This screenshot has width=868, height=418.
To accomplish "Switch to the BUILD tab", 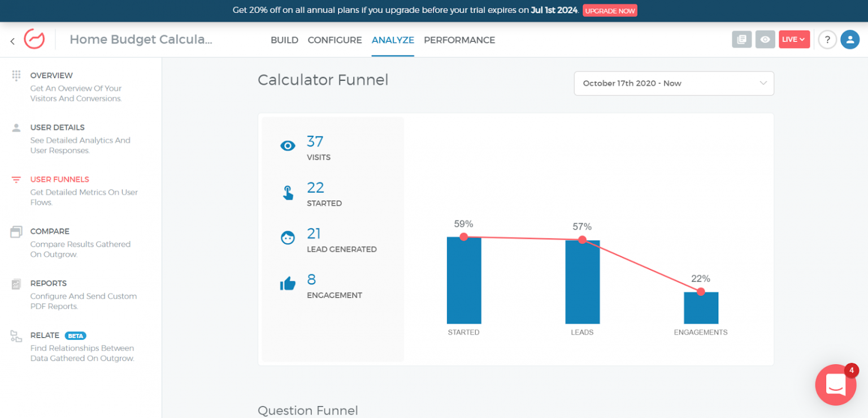I will coord(284,40).
